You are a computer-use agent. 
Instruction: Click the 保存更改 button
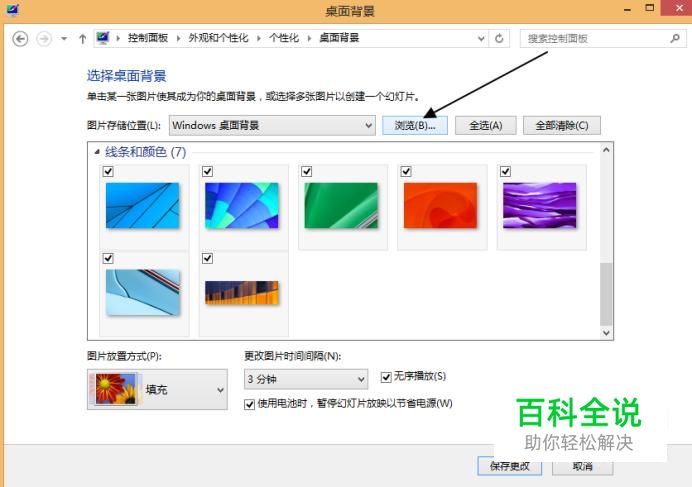coord(510,466)
